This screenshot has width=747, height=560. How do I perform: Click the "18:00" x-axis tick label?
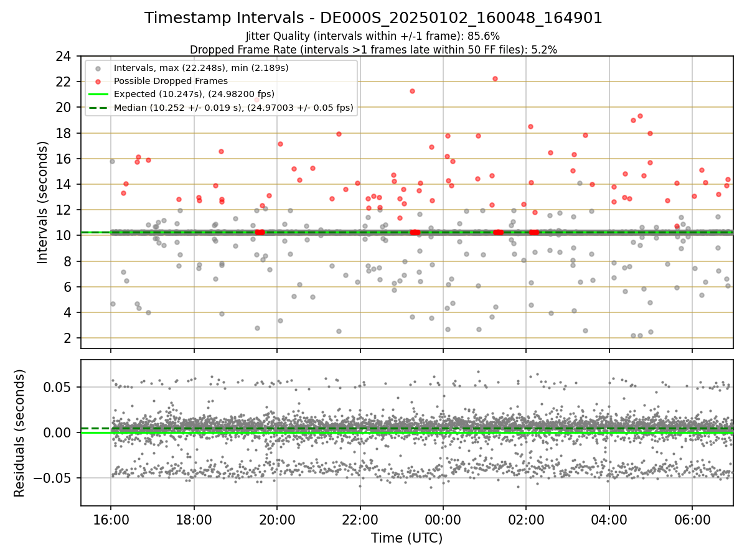pyautogui.click(x=194, y=519)
